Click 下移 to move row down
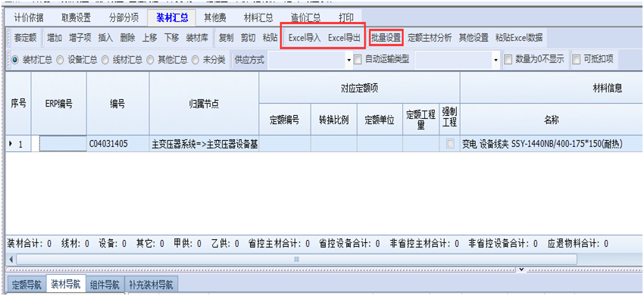 pyautogui.click(x=172, y=38)
